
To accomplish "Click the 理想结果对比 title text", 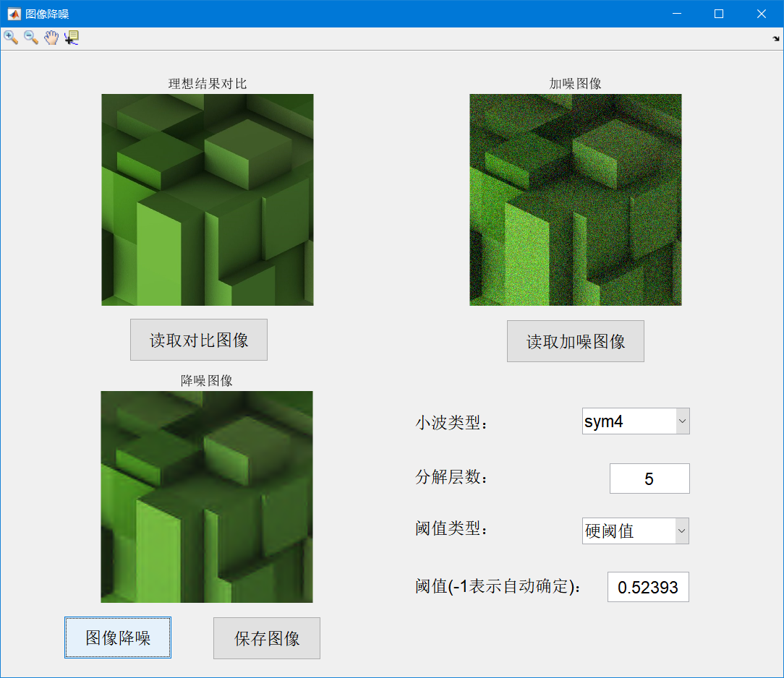I will (208, 83).
